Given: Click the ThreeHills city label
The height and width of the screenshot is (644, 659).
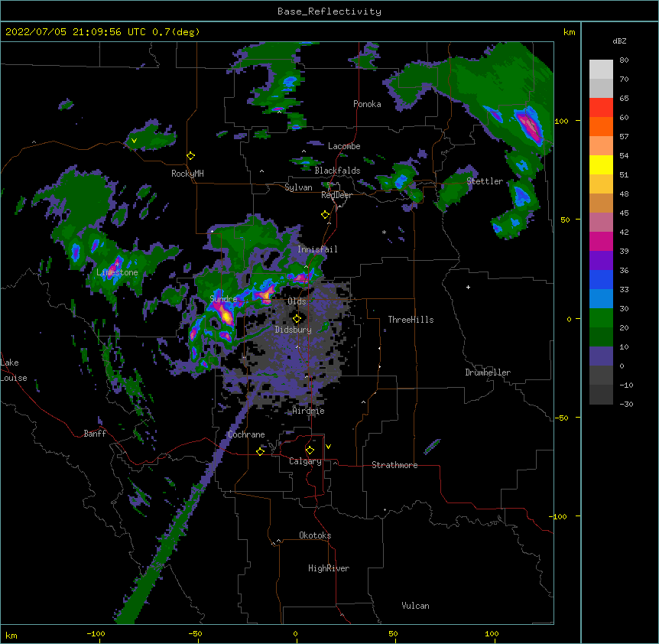Looking at the screenshot, I should tap(411, 320).
